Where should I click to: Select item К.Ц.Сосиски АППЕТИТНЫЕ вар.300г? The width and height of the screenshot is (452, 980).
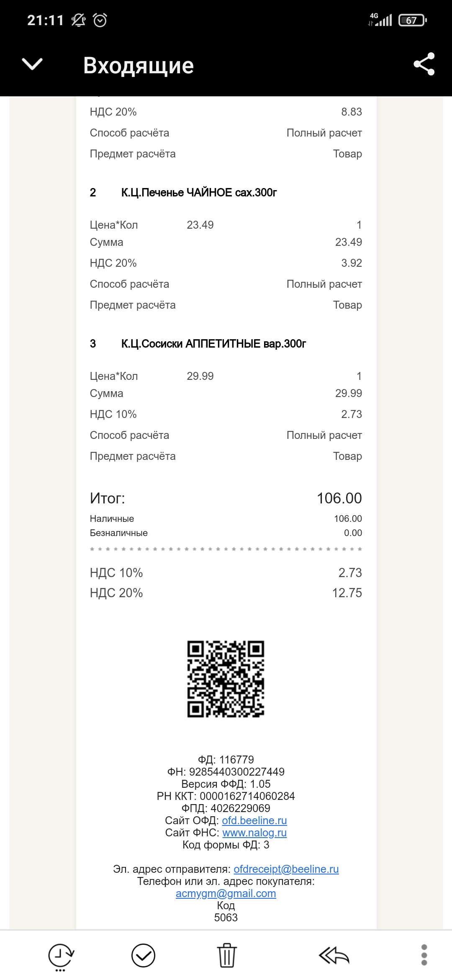pyautogui.click(x=214, y=343)
